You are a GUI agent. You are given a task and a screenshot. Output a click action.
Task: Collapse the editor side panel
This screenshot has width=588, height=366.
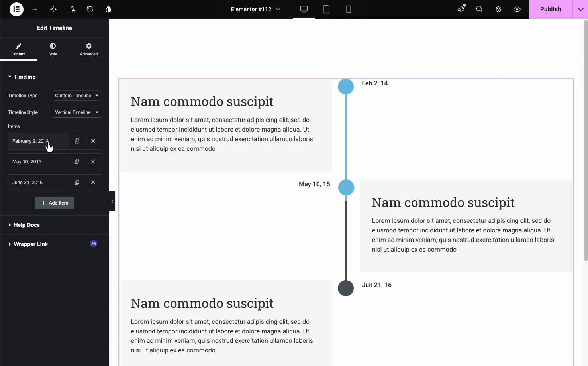pos(112,201)
